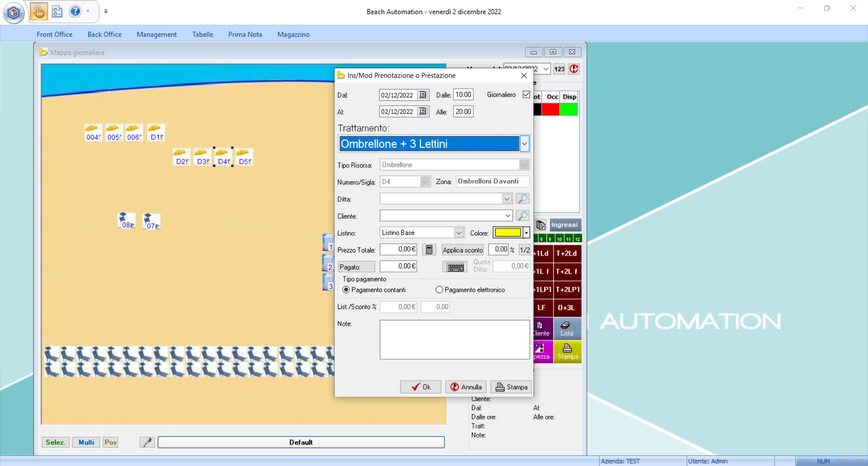Search Ditta with the magnifier icon
Screen dimensions: 868x466
523,199
